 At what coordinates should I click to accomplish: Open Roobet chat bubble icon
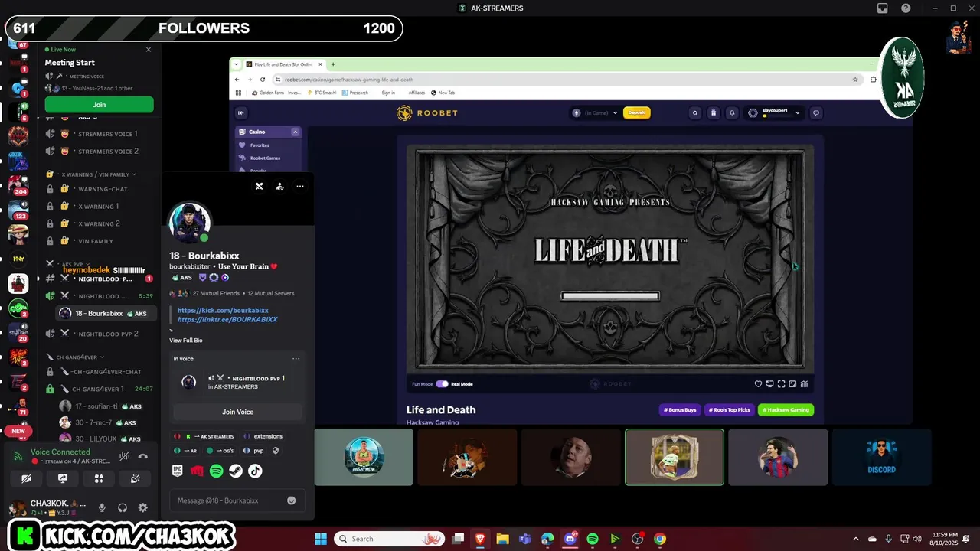point(816,112)
